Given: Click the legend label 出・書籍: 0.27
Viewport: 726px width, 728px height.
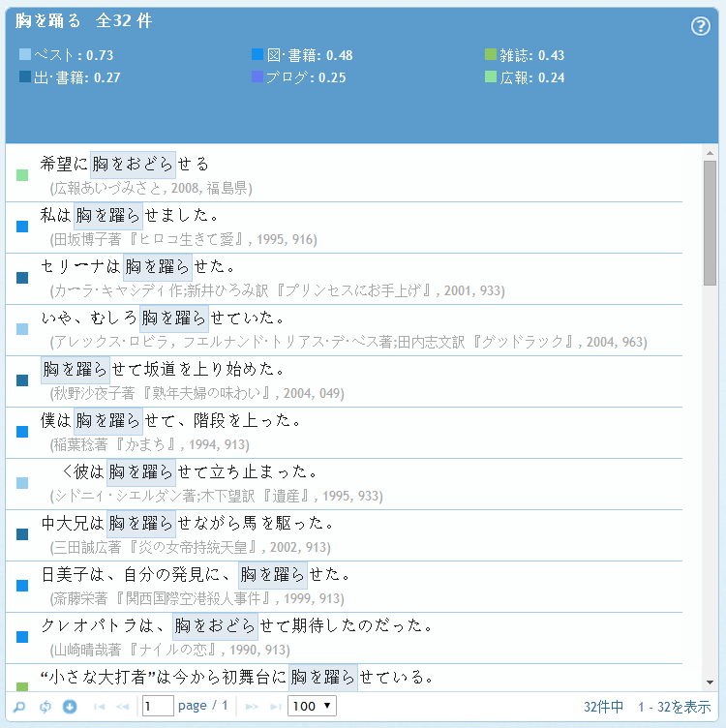Looking at the screenshot, I should click(77, 77).
